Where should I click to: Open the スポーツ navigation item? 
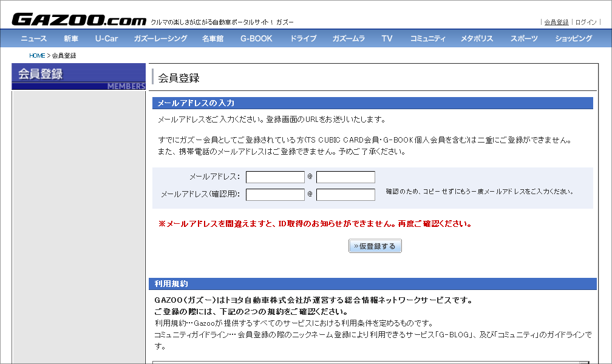point(524,39)
